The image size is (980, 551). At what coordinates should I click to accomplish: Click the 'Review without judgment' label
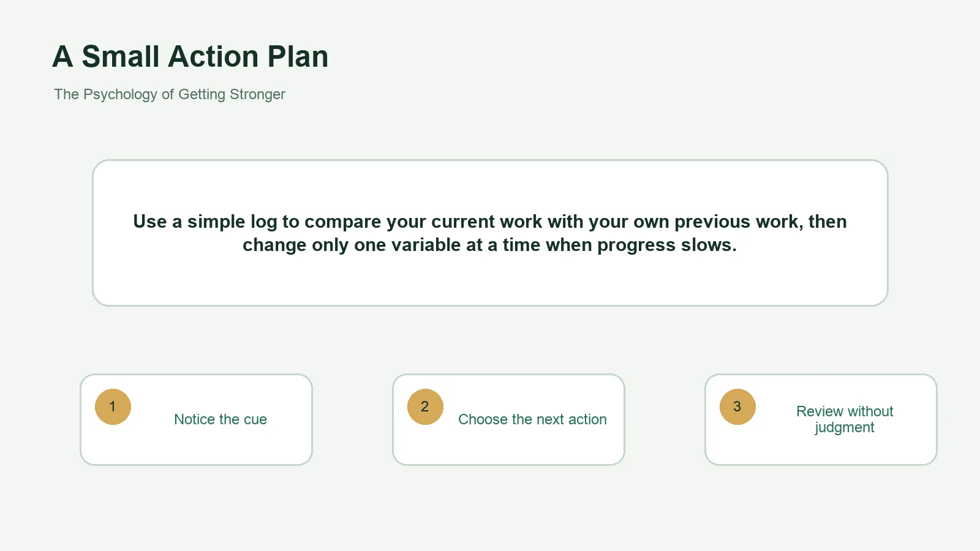[x=845, y=419]
